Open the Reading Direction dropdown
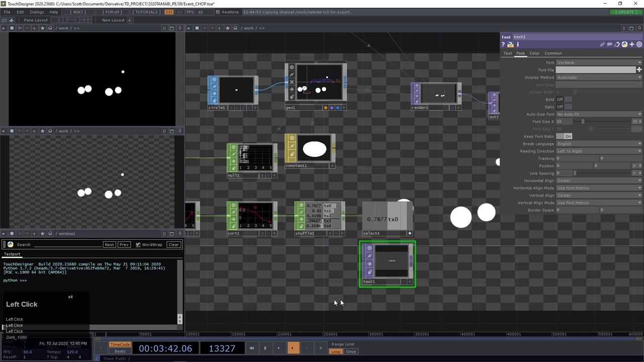Screen dimensions: 644x362 coord(599,151)
